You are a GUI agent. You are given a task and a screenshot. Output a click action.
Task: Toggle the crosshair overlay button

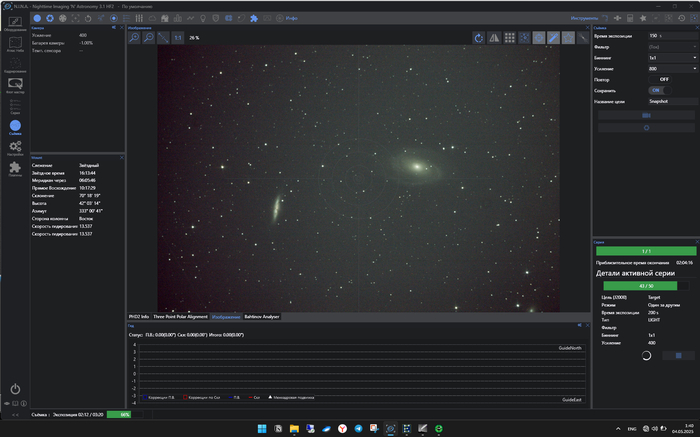[539, 37]
